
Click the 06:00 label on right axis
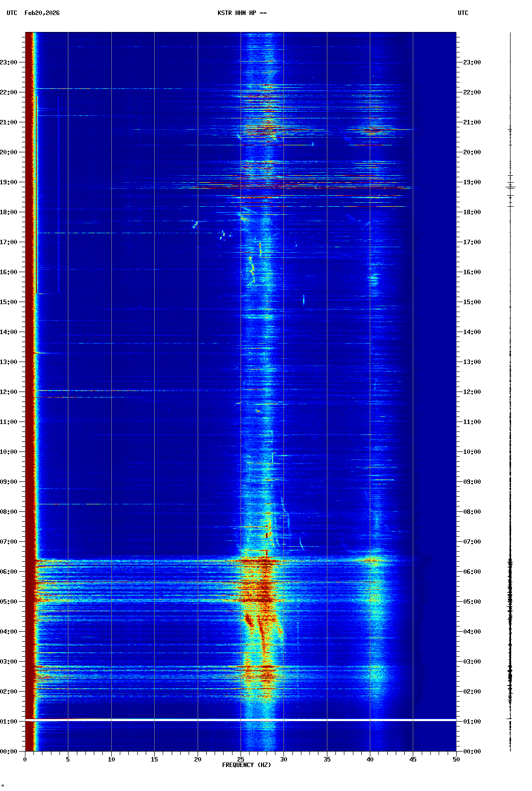472,572
